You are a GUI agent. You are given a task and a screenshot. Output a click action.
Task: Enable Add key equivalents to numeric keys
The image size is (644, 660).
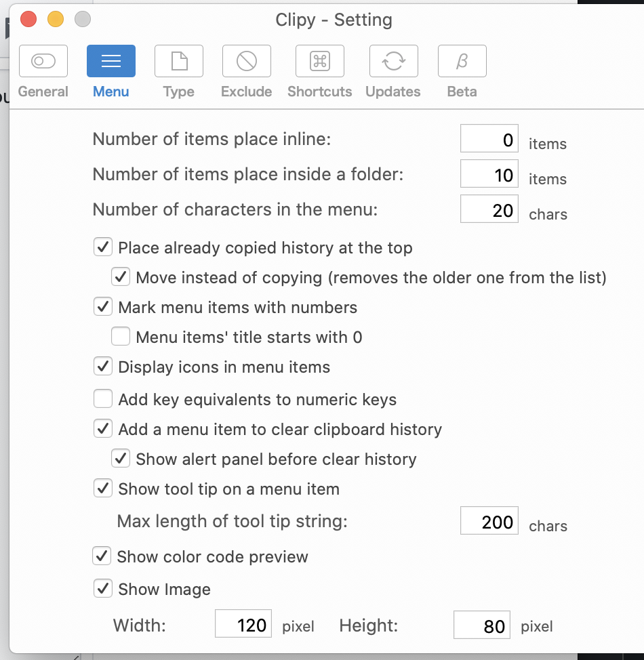click(103, 398)
